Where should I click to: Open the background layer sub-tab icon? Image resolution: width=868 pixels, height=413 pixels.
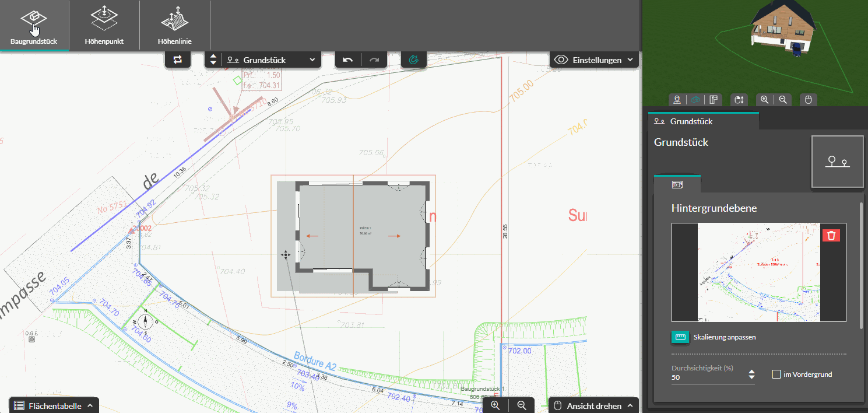[x=677, y=184]
